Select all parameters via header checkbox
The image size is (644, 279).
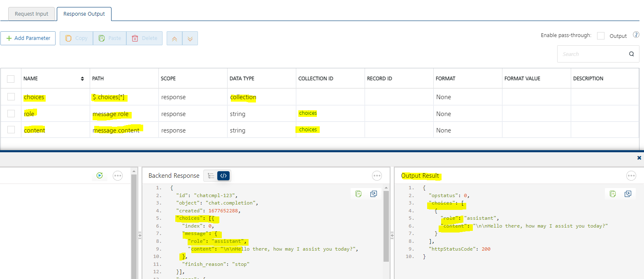pyautogui.click(x=11, y=78)
